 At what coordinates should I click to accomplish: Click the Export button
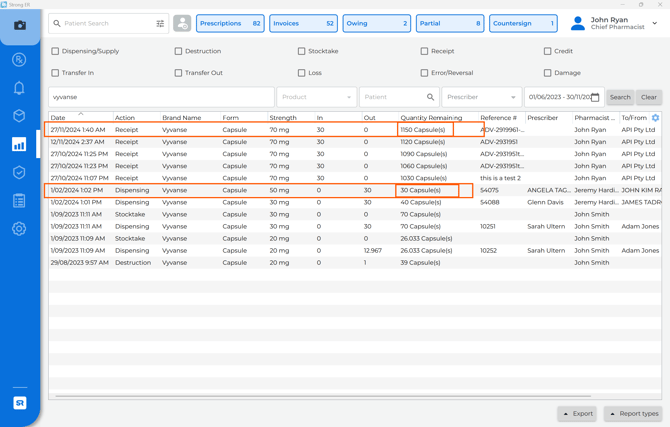coord(578,413)
